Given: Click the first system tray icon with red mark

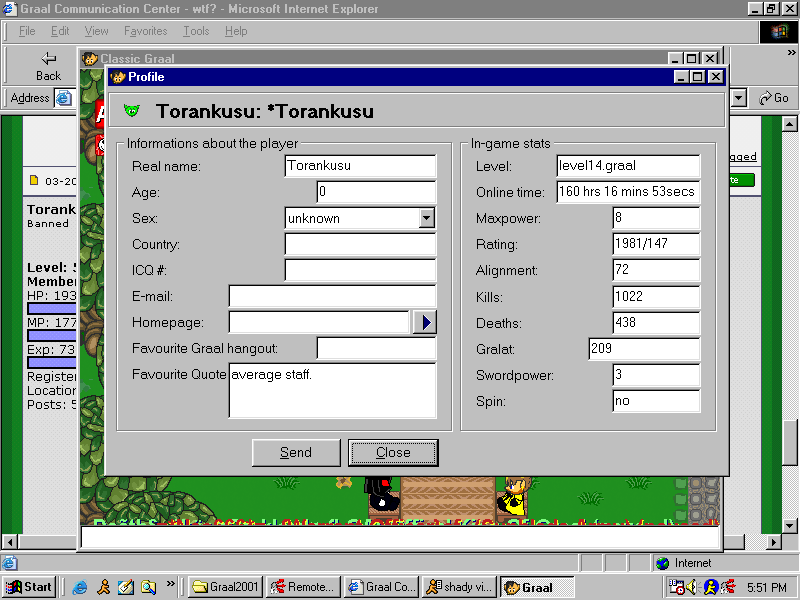Looking at the screenshot, I should tap(677, 588).
